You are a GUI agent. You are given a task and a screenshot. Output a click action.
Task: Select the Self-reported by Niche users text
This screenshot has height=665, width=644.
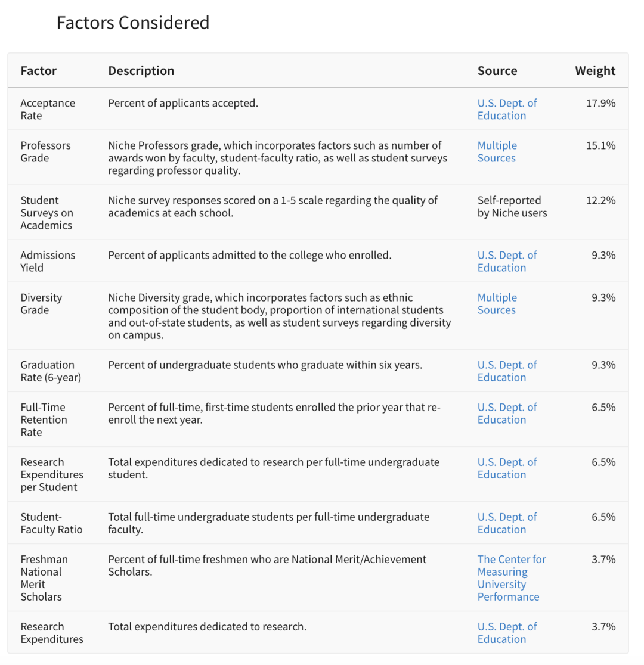click(512, 207)
